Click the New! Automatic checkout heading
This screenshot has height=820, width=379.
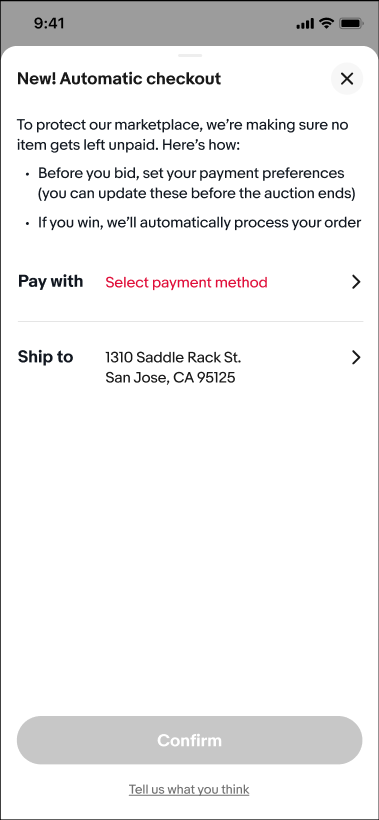coord(119,79)
